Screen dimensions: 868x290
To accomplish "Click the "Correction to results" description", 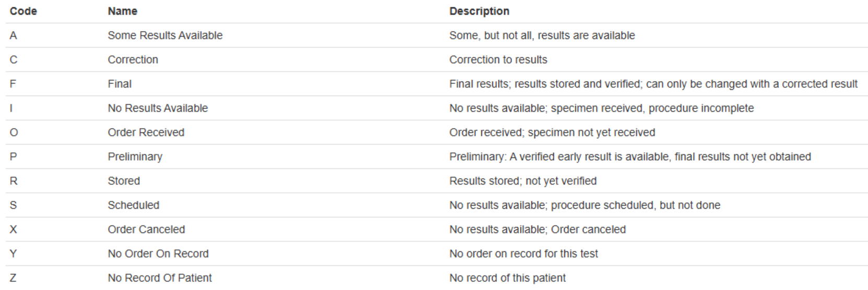I will click(498, 59).
